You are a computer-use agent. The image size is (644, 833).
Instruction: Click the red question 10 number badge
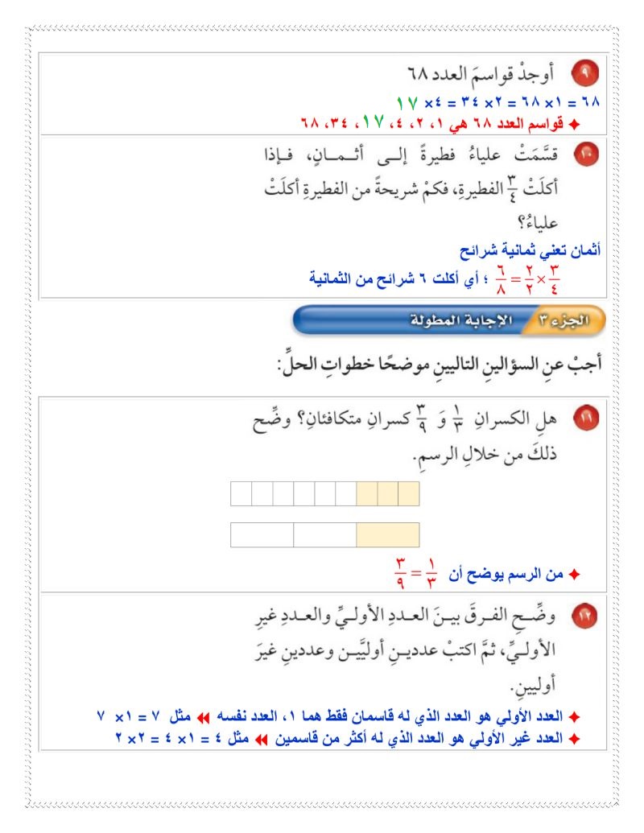click(586, 154)
